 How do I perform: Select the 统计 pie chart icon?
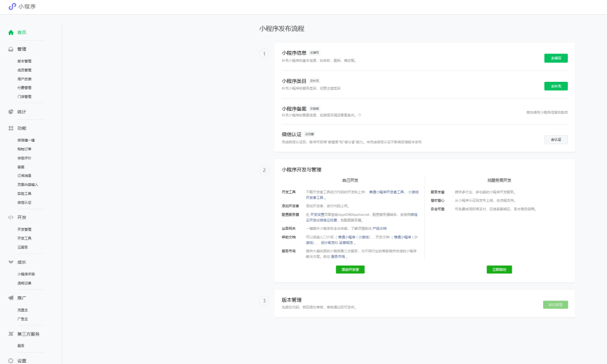coord(10,111)
